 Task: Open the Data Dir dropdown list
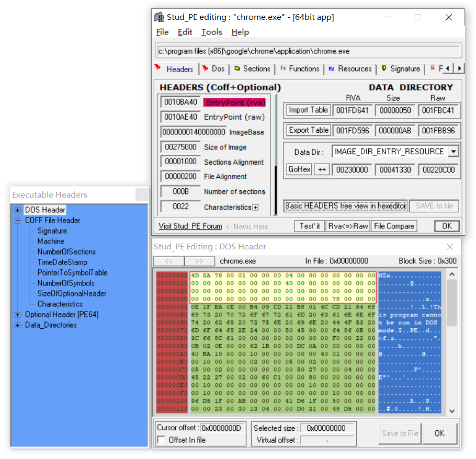(453, 152)
